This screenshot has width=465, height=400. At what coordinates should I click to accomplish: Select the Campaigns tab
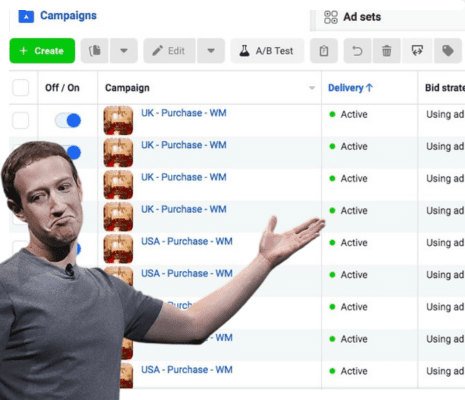click(68, 16)
